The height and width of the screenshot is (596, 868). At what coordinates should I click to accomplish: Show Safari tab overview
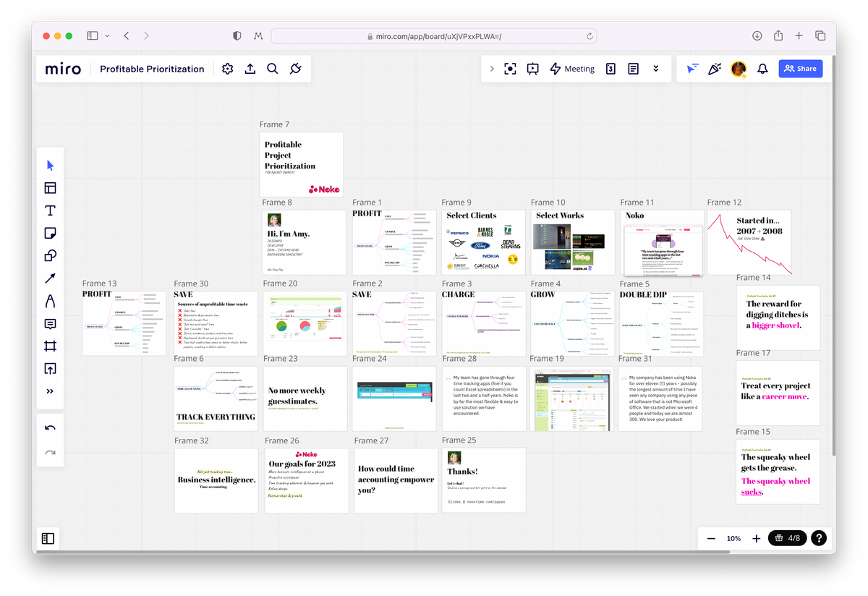(820, 35)
